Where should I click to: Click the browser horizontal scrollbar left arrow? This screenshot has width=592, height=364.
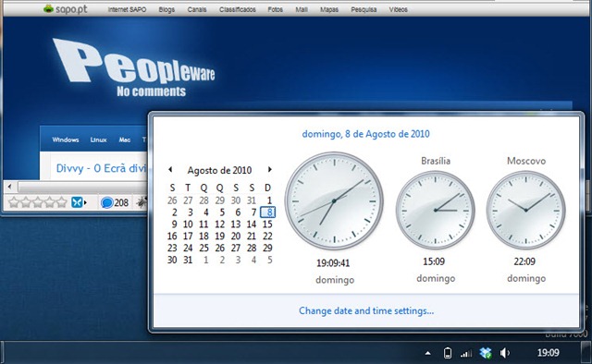[10, 187]
